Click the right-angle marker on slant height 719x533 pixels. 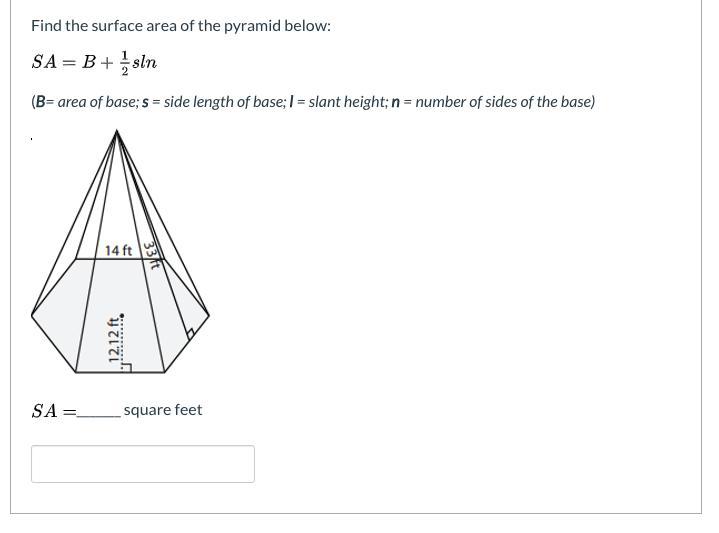(190, 333)
